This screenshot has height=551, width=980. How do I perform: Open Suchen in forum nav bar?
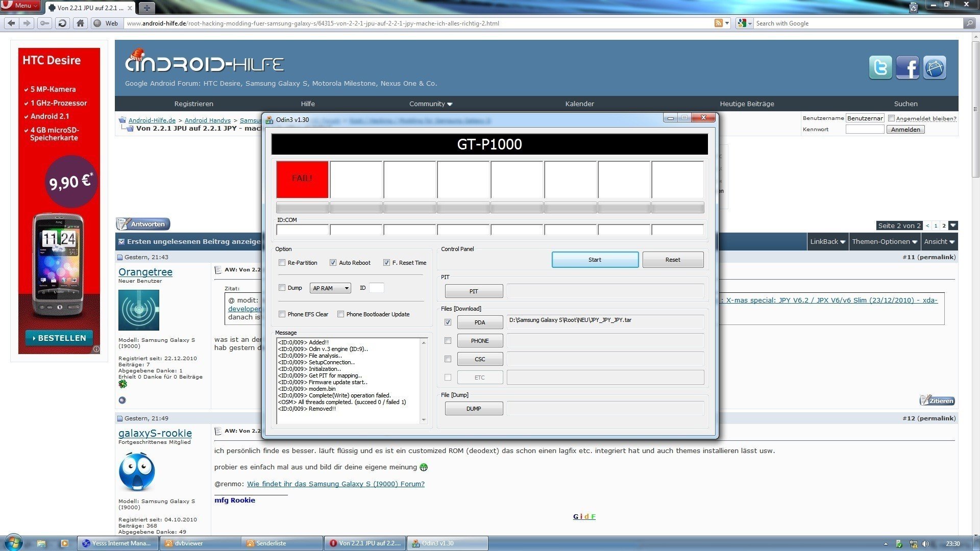pyautogui.click(x=905, y=104)
